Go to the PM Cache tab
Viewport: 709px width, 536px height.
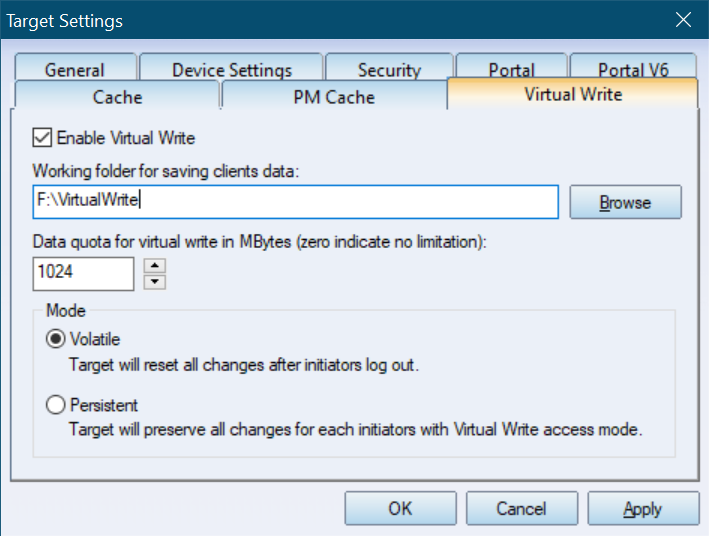[334, 95]
